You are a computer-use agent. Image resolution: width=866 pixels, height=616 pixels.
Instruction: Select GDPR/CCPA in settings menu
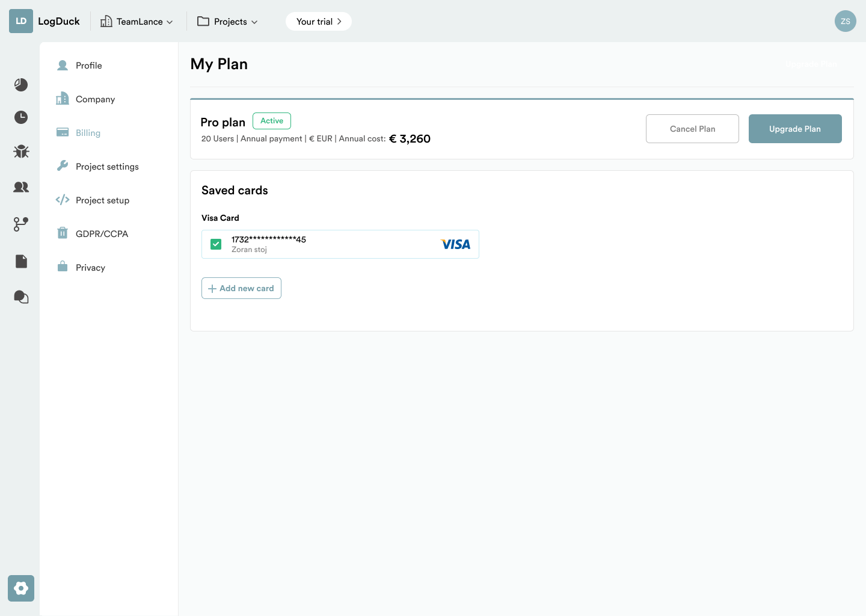(102, 234)
